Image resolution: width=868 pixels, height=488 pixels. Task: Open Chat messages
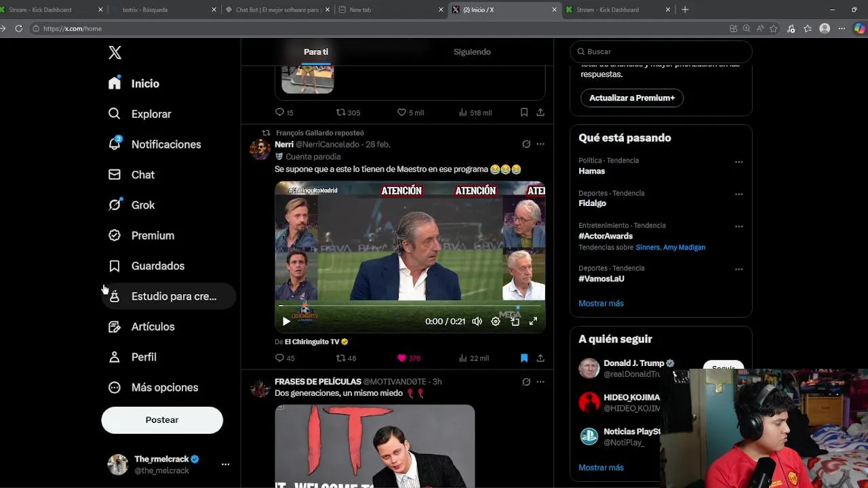pos(132,175)
